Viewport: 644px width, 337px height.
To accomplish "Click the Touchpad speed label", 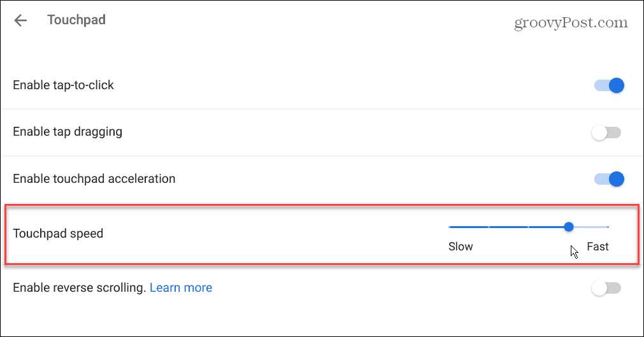I will click(x=58, y=233).
